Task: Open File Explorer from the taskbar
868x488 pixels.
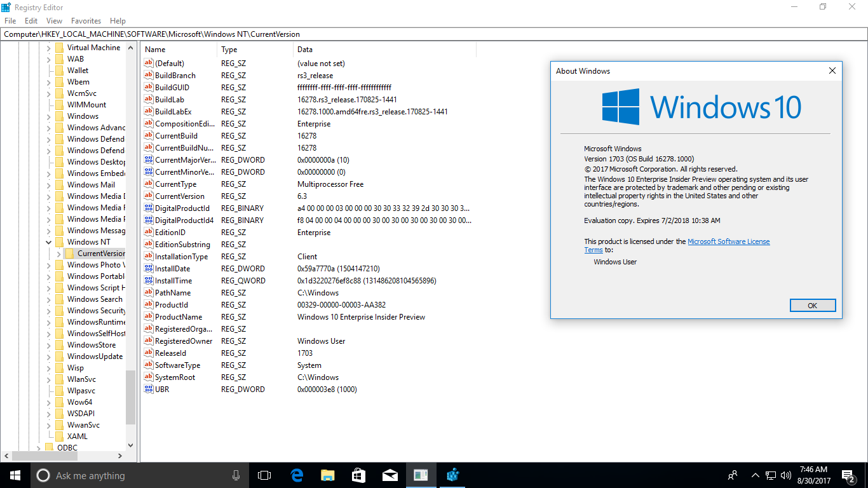Action: click(x=327, y=475)
